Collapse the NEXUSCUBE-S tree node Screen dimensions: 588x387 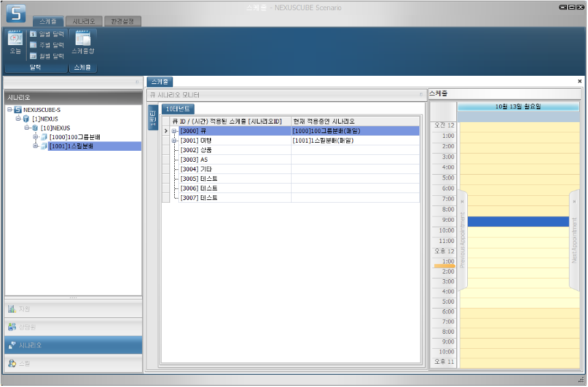pyautogui.click(x=10, y=109)
